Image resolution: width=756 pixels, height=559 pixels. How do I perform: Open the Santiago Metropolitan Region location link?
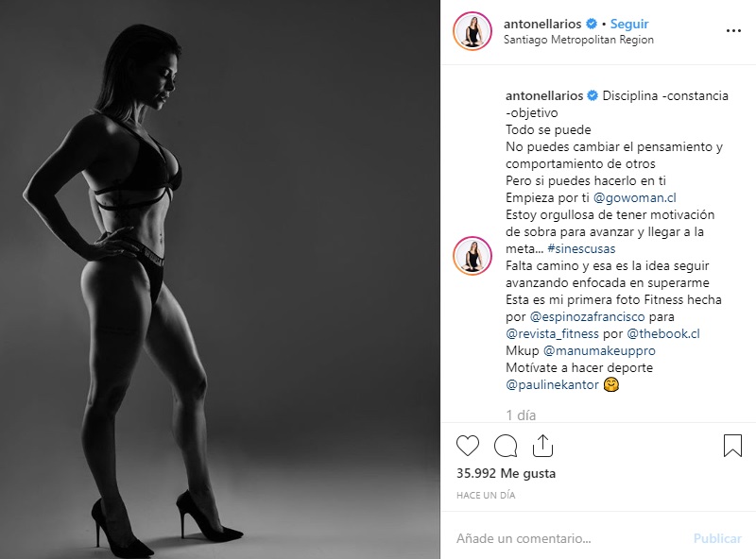point(578,40)
